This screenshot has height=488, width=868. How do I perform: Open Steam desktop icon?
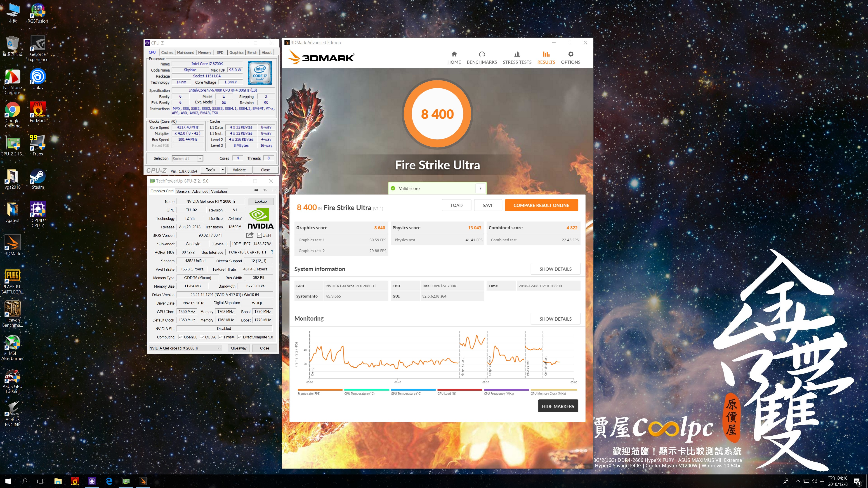click(38, 179)
